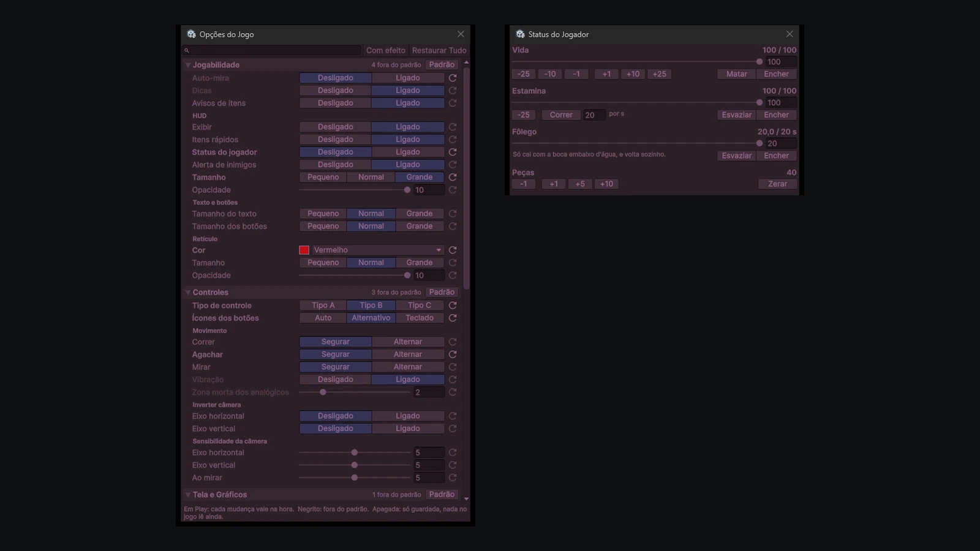
Task: Select Teclado for Ícones dos botões
Action: (x=420, y=318)
